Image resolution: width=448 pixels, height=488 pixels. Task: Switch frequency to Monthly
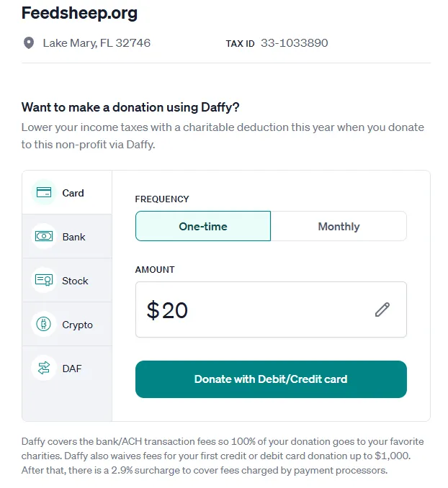339,226
